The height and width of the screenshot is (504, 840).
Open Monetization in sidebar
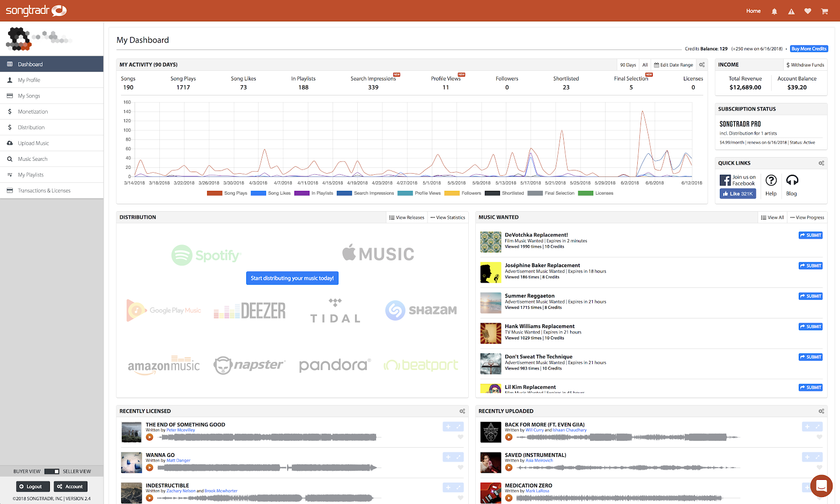(x=51, y=112)
